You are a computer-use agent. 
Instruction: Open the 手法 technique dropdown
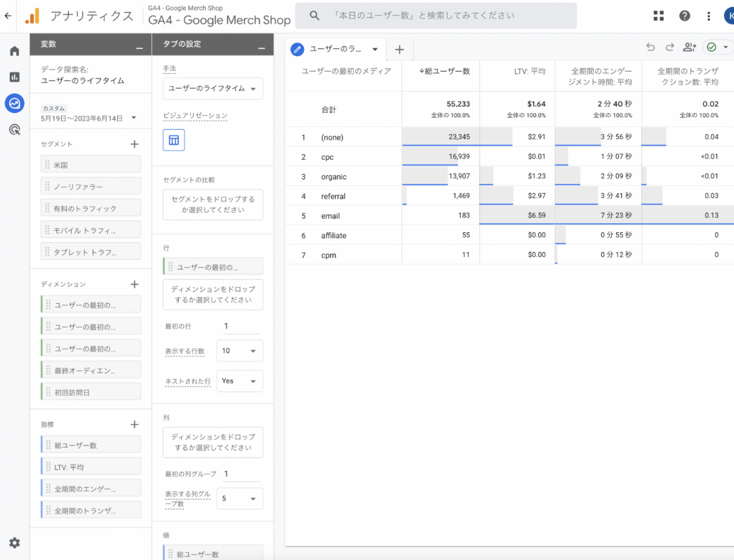click(213, 88)
